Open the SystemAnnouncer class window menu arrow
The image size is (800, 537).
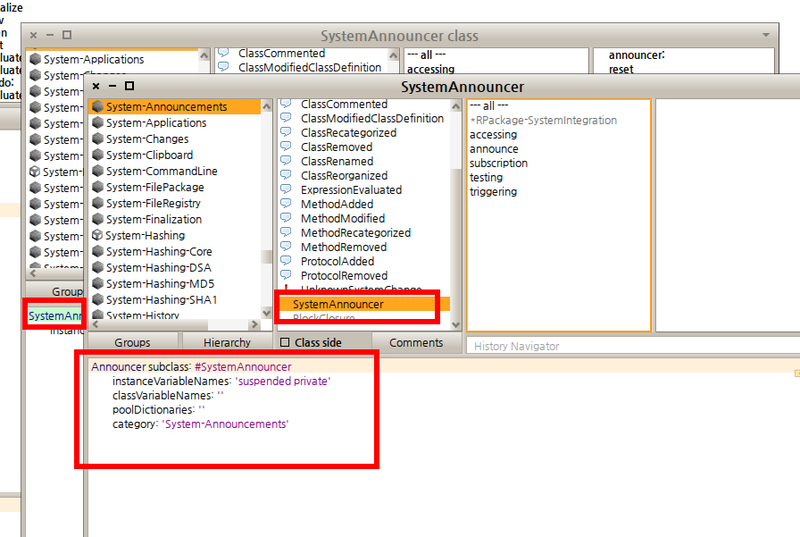click(767, 35)
